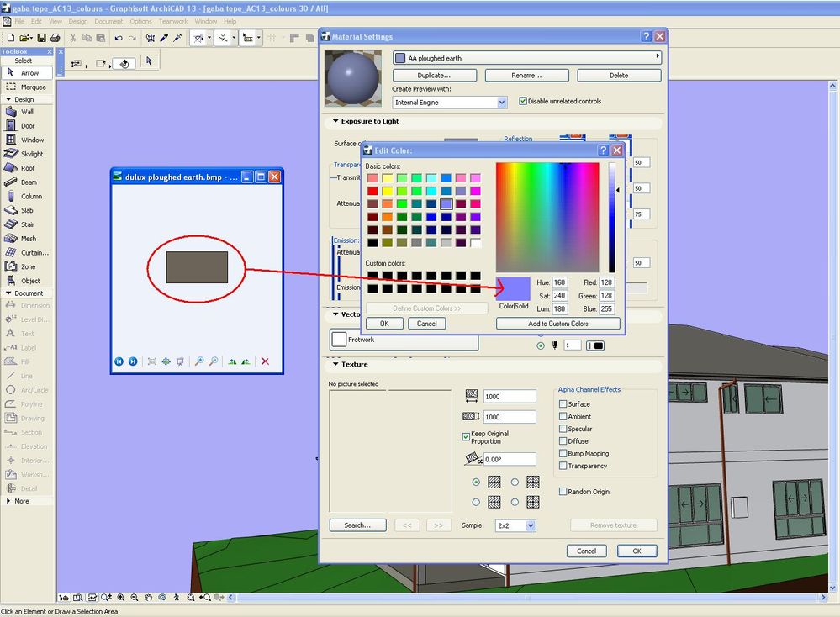This screenshot has width=840, height=617.
Task: Open the Teamwork menu
Action: click(x=173, y=21)
